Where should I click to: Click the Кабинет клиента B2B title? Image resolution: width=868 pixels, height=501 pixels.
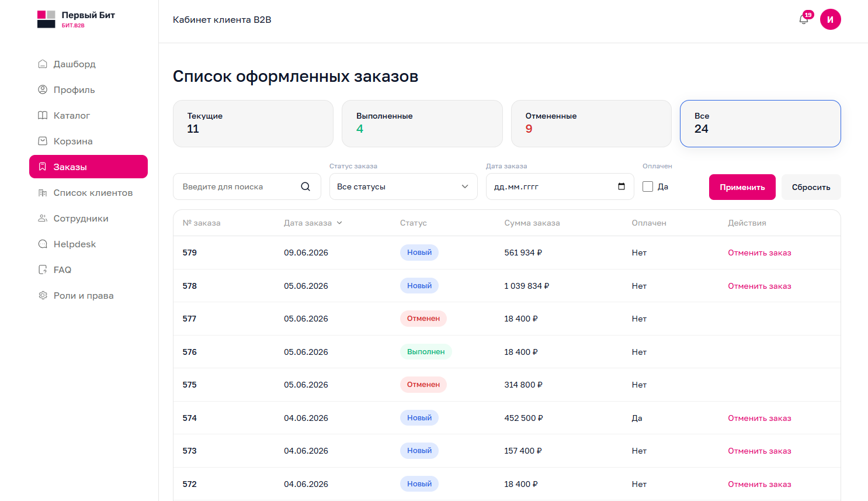coord(222,19)
